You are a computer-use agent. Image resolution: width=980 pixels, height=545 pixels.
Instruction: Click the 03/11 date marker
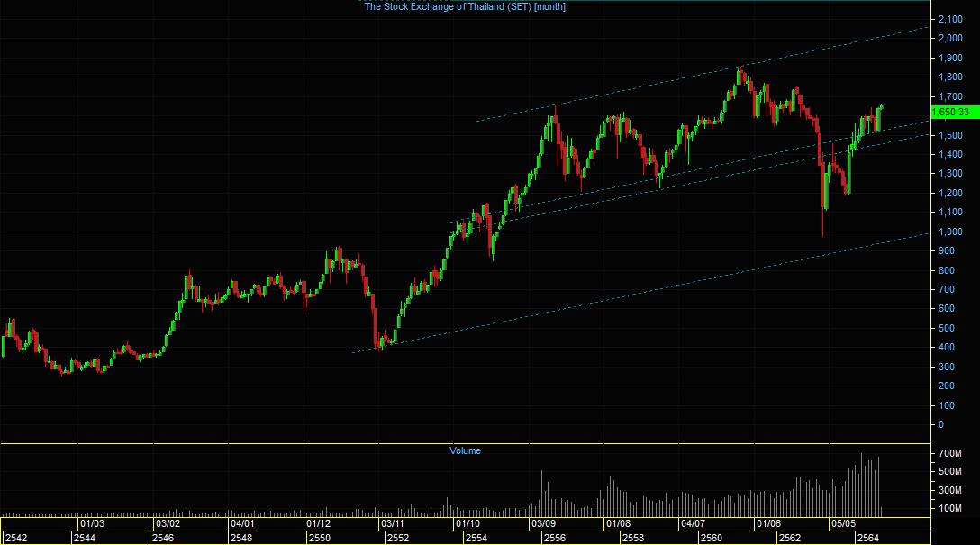coord(393,523)
